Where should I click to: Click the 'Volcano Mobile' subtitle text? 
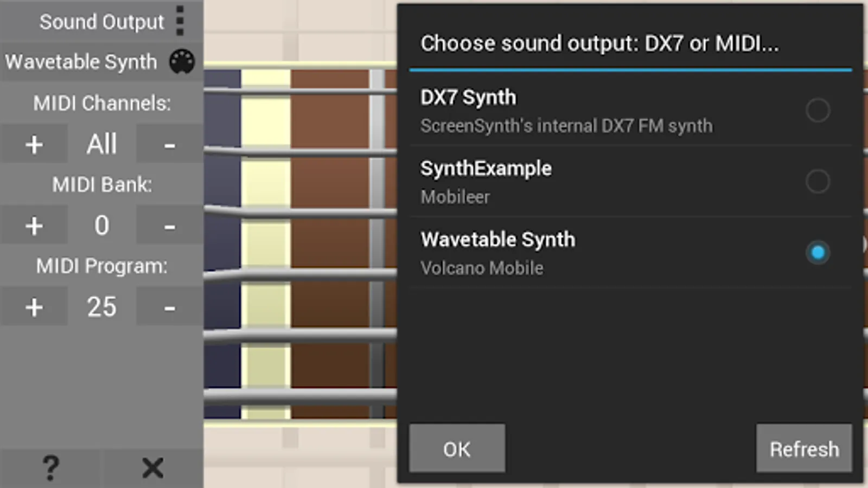click(x=482, y=268)
